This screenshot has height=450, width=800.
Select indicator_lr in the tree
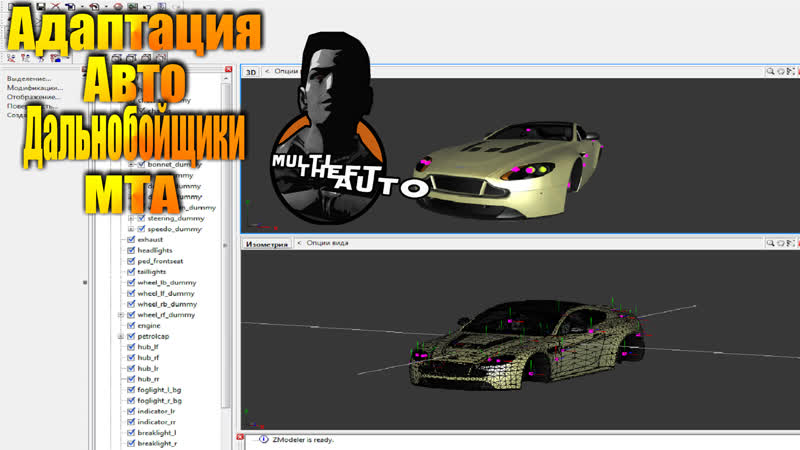pos(156,411)
